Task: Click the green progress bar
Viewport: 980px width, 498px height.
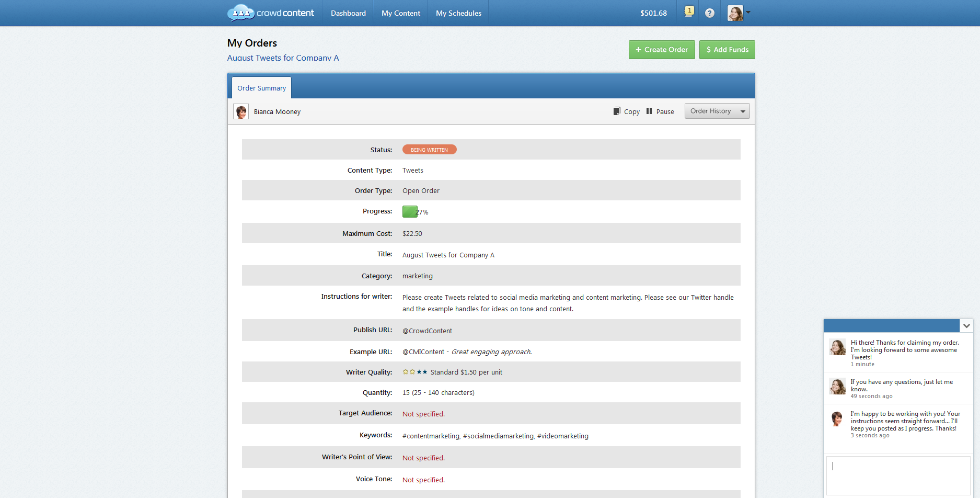Action: tap(410, 212)
